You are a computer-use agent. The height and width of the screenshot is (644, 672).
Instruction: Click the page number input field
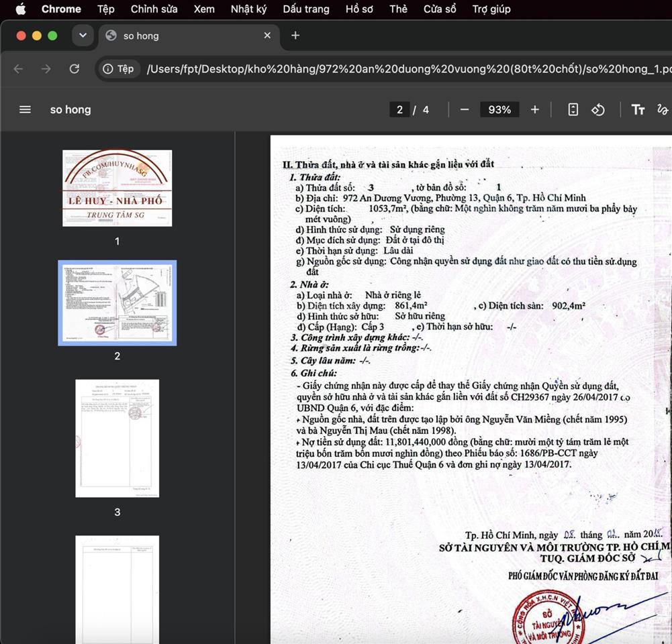click(x=399, y=109)
